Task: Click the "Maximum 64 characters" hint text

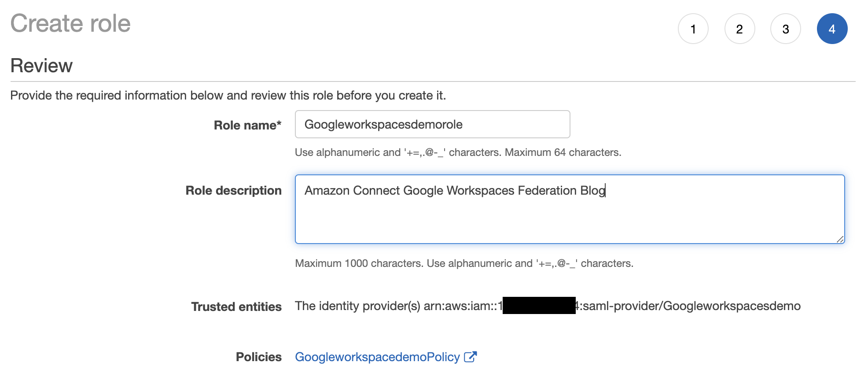Action: click(563, 152)
